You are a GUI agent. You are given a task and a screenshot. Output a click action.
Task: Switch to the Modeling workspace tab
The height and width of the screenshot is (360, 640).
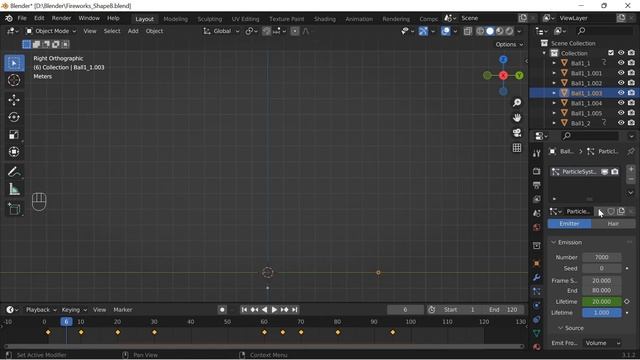pyautogui.click(x=176, y=19)
